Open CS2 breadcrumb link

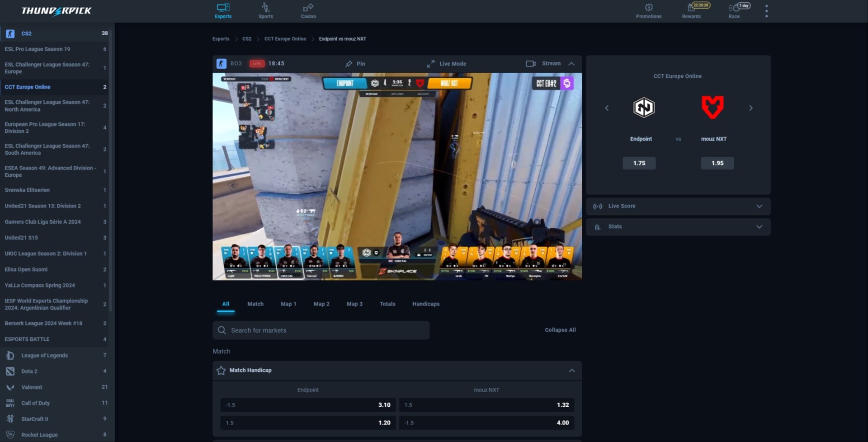246,39
